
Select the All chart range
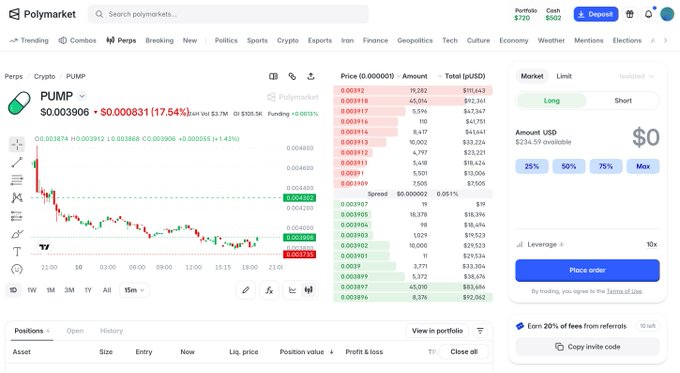point(107,290)
